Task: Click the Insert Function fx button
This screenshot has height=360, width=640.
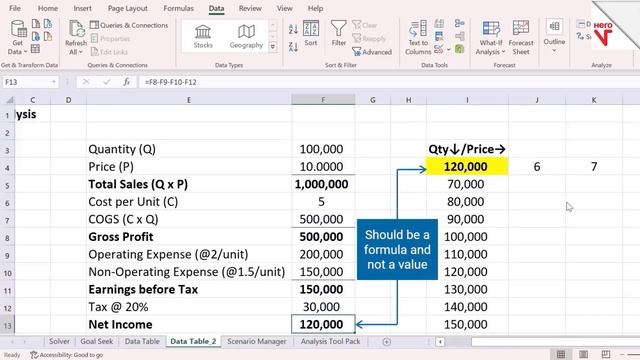Action: (127, 82)
